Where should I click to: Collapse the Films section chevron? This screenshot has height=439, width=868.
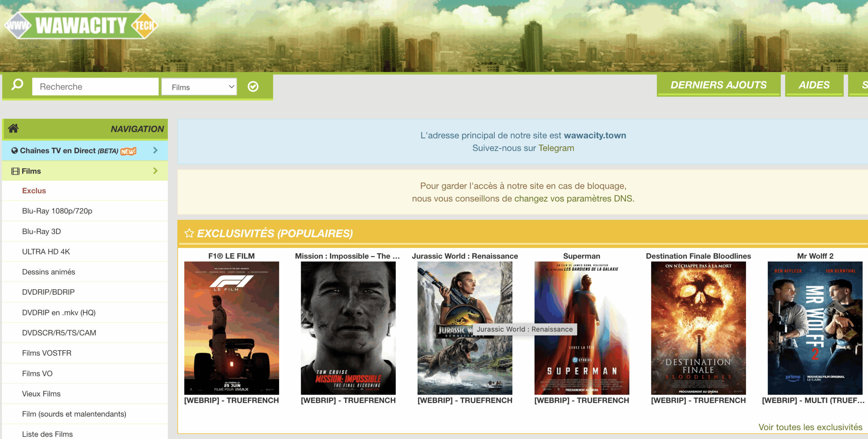click(x=155, y=171)
